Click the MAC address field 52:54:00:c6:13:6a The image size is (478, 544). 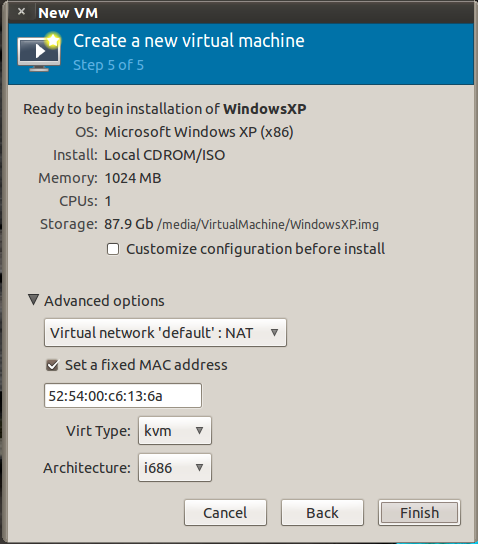(123, 396)
